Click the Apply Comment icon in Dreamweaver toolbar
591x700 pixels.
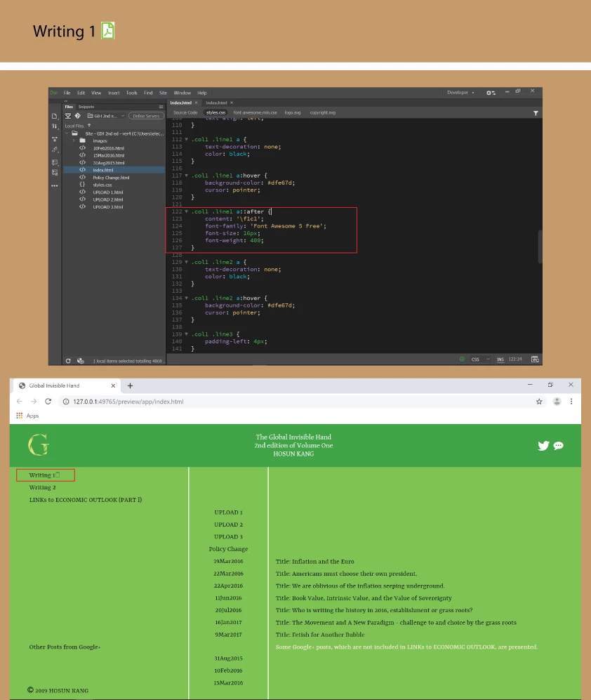point(55,162)
